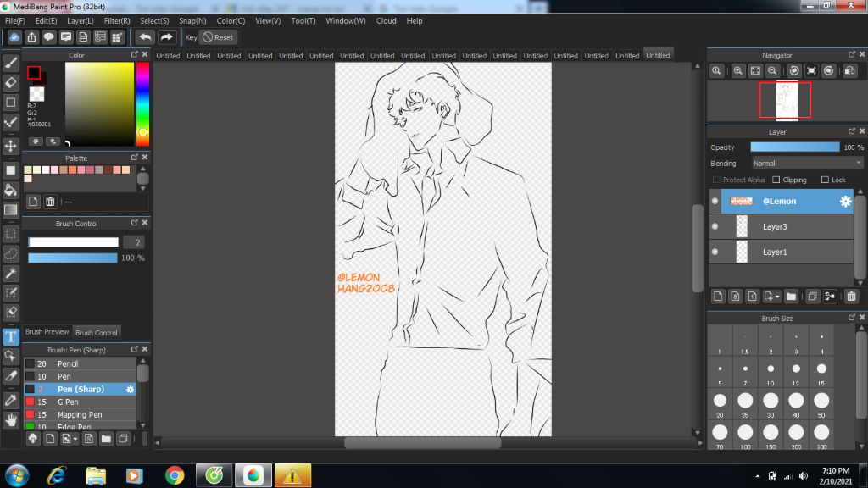Click the rainbow hue slider bar
The height and width of the screenshot is (488, 868).
pos(142,100)
